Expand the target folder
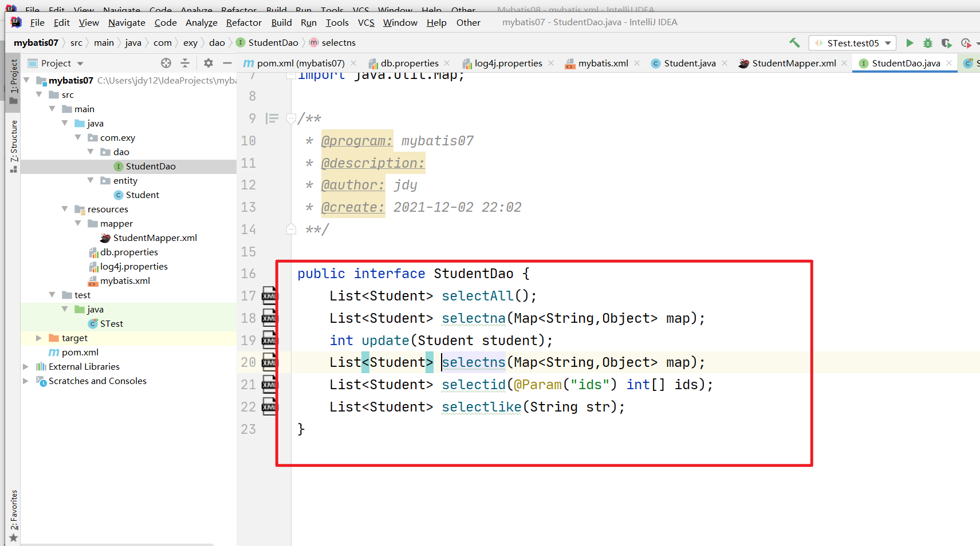This screenshot has width=980, height=546. [x=38, y=338]
